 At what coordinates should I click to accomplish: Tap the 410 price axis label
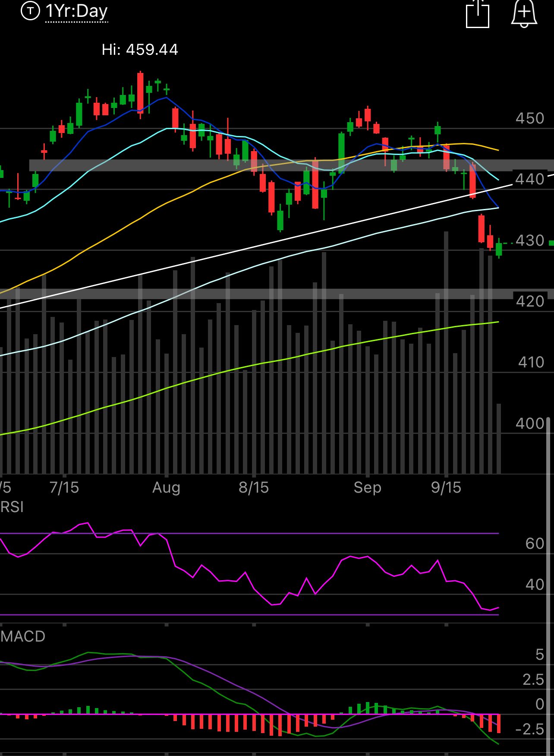tap(531, 362)
